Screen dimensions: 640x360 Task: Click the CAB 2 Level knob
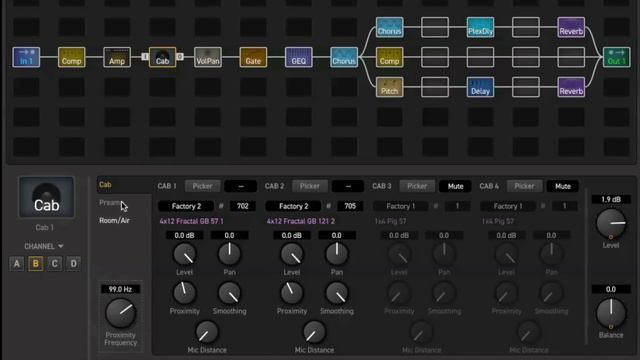pyautogui.click(x=292, y=254)
